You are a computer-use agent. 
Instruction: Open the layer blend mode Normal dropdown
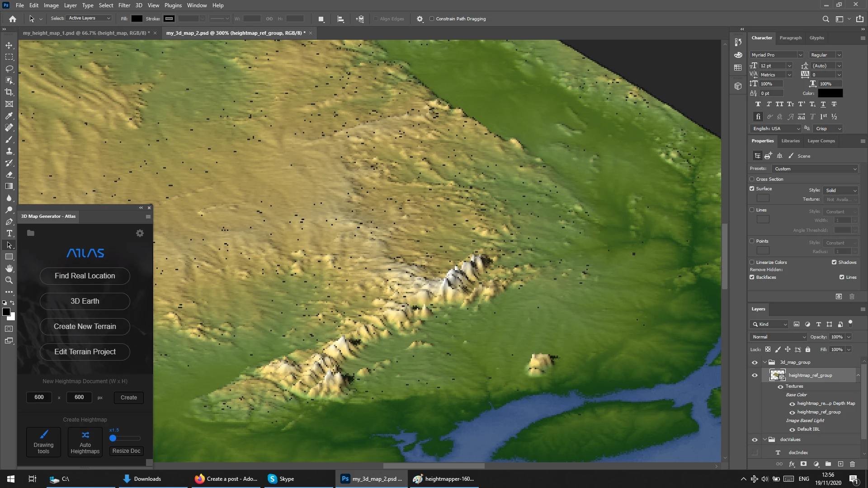tap(778, 337)
